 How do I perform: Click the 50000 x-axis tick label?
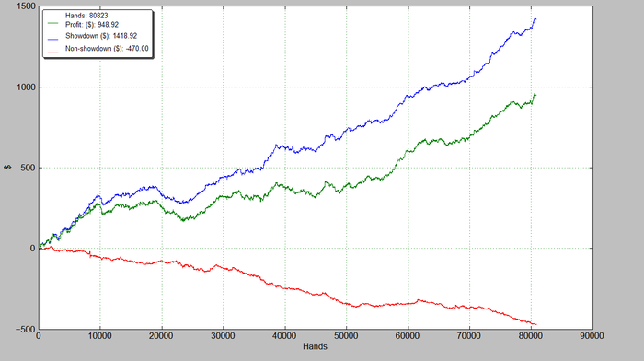pos(346,336)
